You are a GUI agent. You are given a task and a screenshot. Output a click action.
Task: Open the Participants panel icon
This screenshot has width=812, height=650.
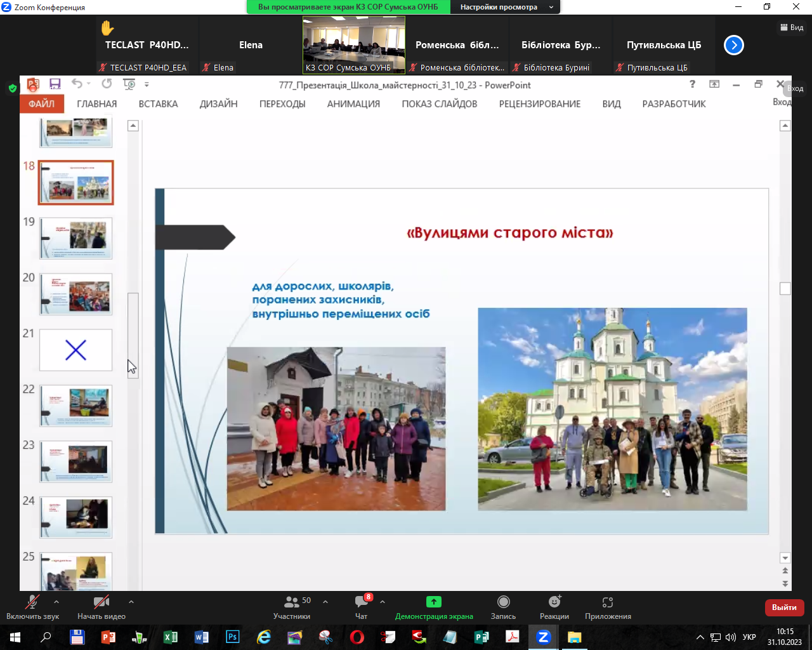(x=292, y=602)
